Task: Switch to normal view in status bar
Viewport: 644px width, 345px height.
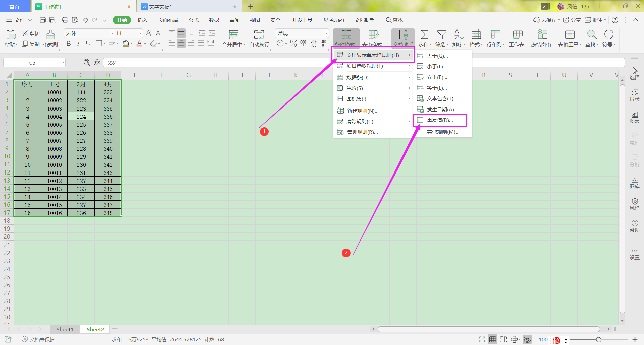Action: pos(492,339)
